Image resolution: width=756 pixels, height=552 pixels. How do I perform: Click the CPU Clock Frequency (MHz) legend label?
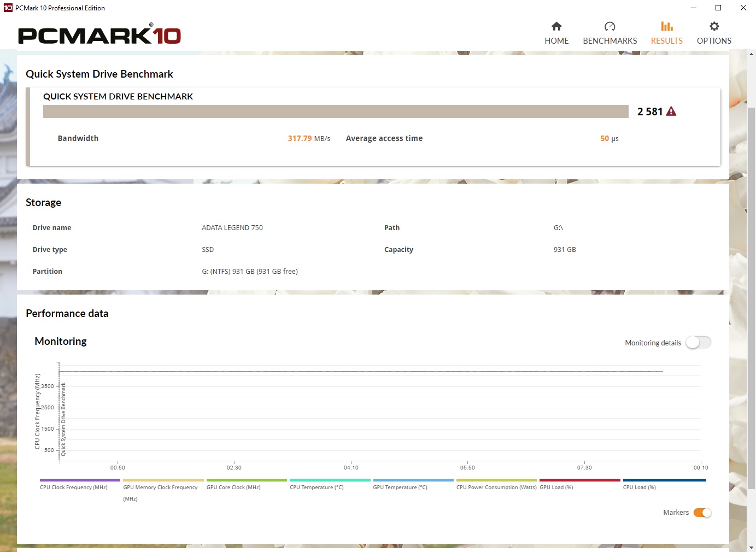tap(74, 488)
